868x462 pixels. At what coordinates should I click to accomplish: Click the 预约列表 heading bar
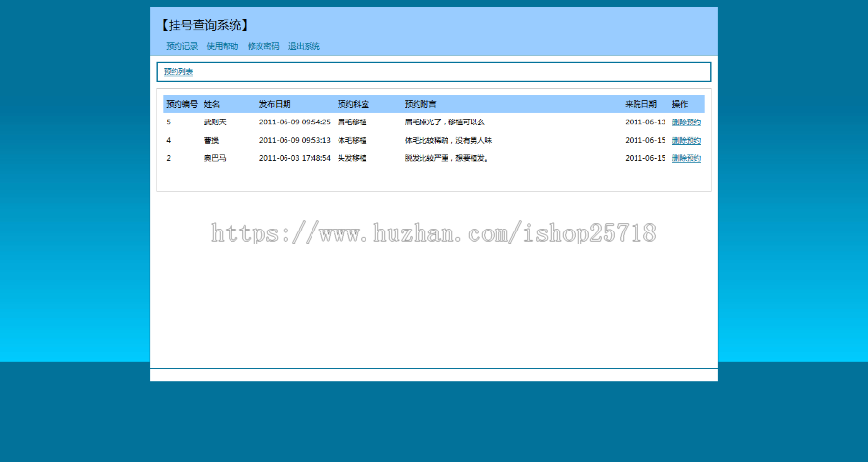click(x=433, y=72)
